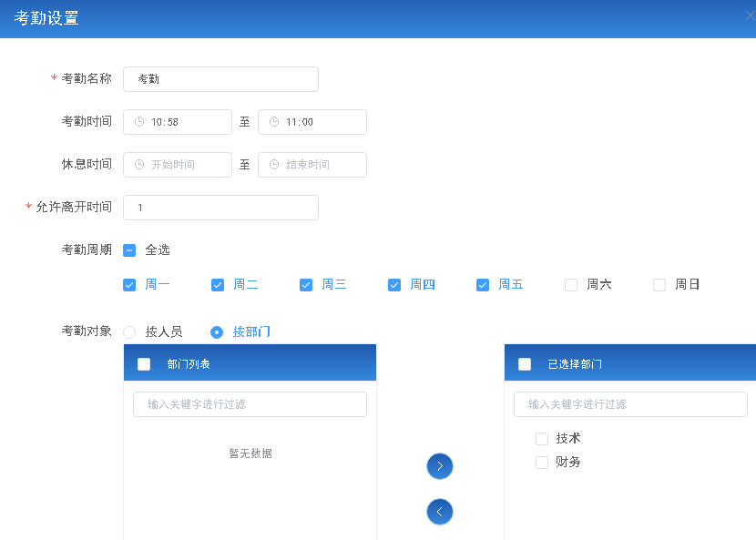
Task: Uncheck the 周五 checkbox
Action: (x=483, y=284)
